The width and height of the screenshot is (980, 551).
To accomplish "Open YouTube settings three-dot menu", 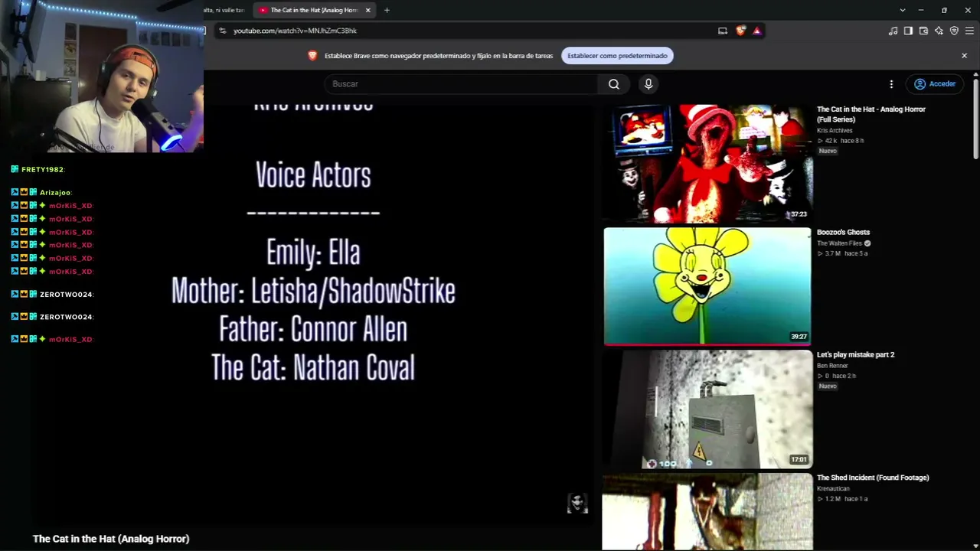I will click(x=891, y=84).
